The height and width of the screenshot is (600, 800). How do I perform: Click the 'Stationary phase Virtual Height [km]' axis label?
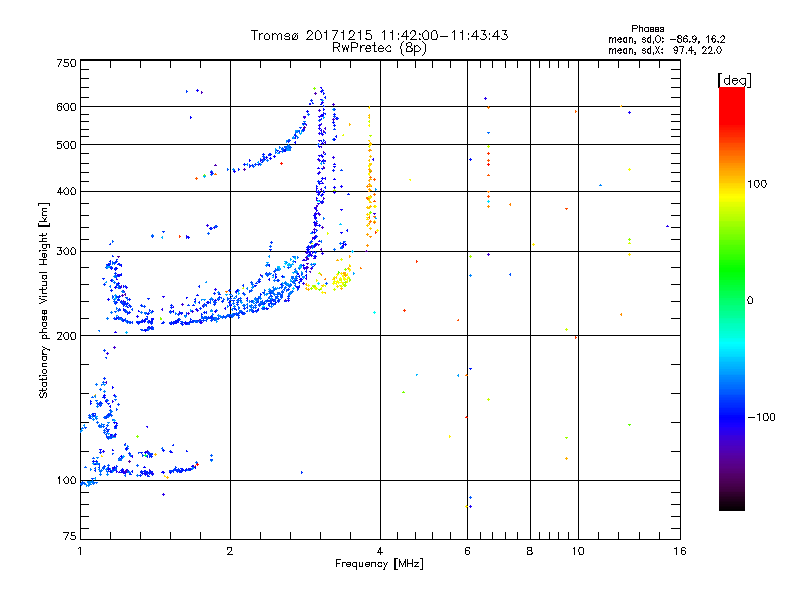point(43,300)
